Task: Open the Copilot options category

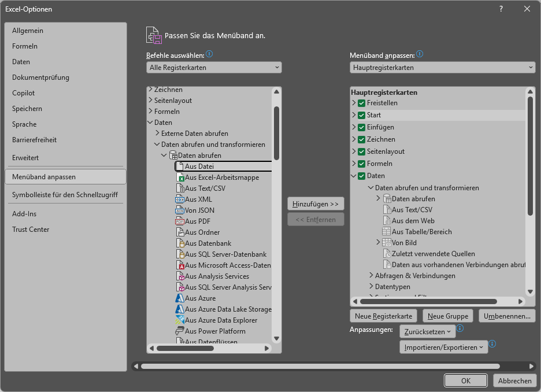Action: point(65,93)
